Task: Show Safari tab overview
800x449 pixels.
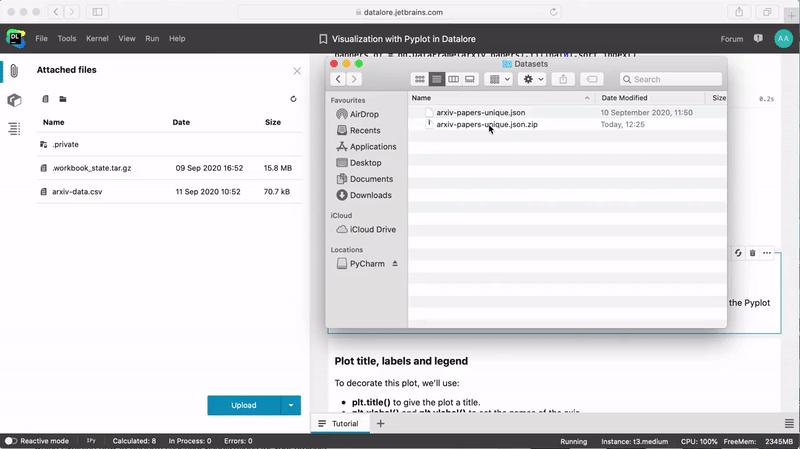Action: click(767, 12)
